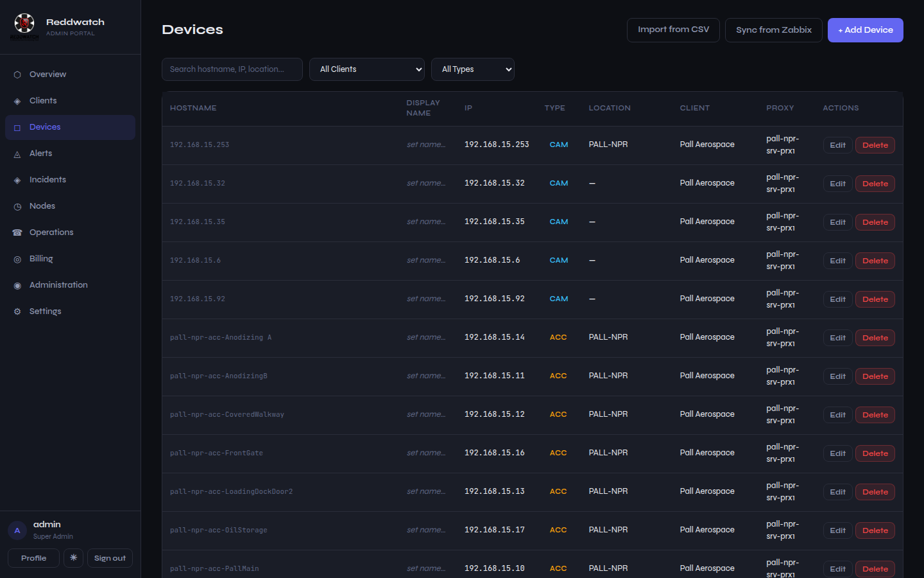Image resolution: width=924 pixels, height=578 pixels.
Task: Open the All Types dropdown
Action: (473, 69)
